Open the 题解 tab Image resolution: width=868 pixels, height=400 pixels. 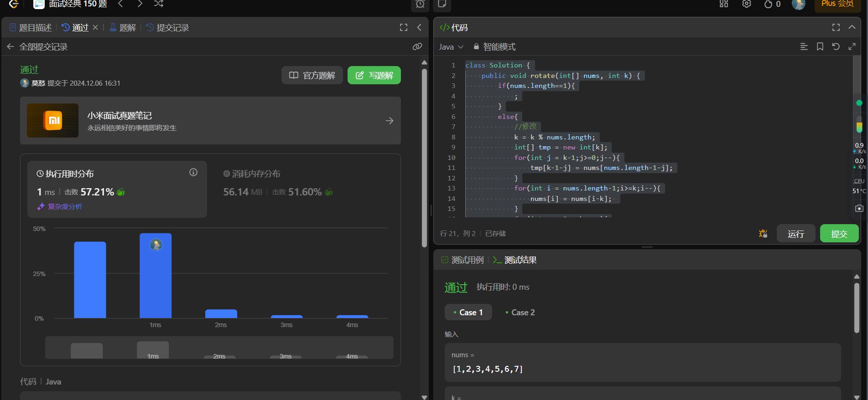(x=123, y=28)
